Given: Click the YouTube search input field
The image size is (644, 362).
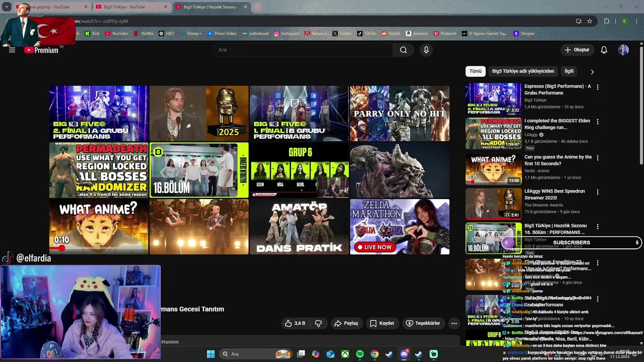Looking at the screenshot, I should coord(302,50).
